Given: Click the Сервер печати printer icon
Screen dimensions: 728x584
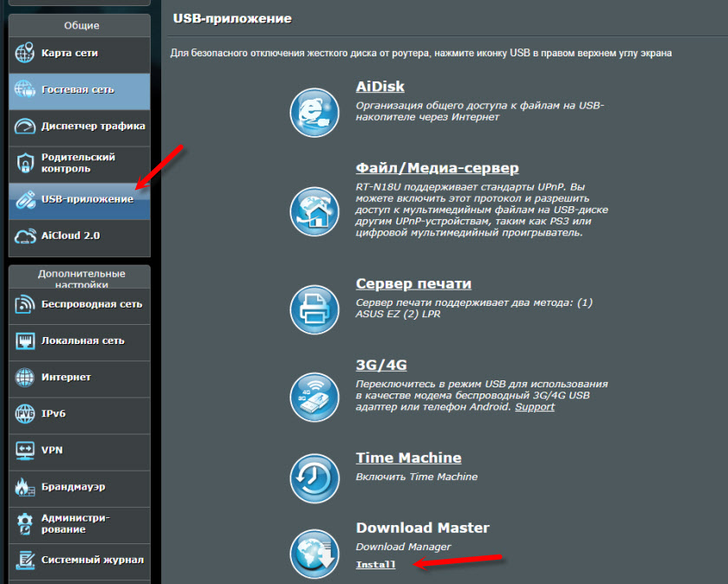Looking at the screenshot, I should [x=315, y=309].
